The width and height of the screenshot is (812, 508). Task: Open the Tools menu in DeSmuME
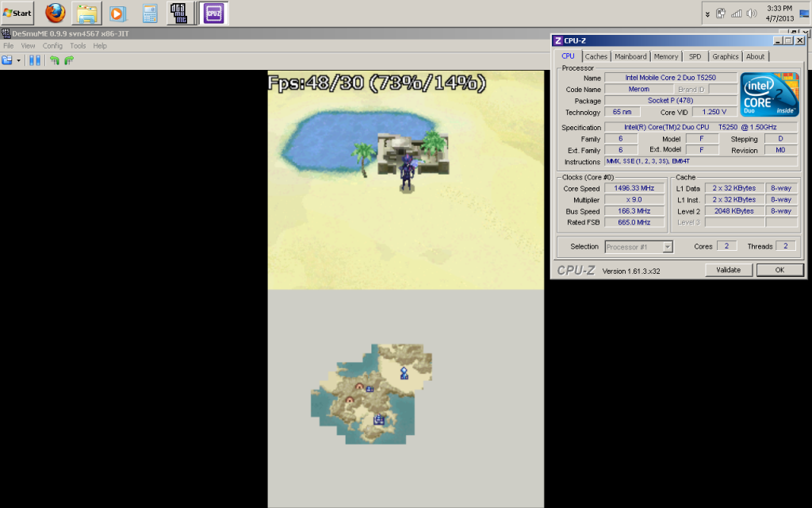(x=78, y=46)
